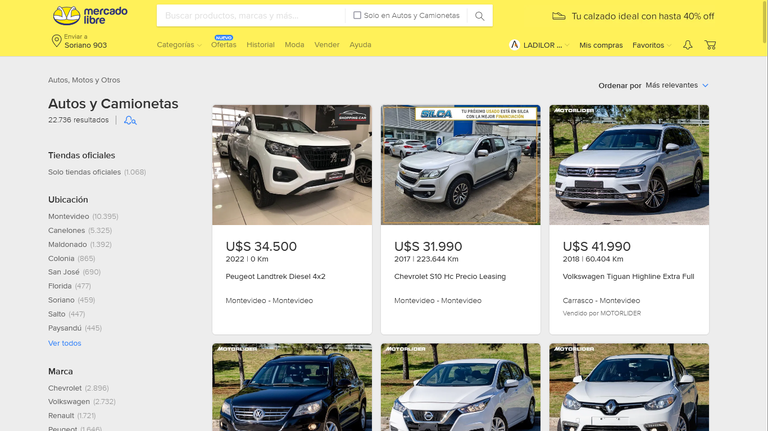The height and width of the screenshot is (431, 768).
Task: Filter location by Florida
Action: [70, 286]
